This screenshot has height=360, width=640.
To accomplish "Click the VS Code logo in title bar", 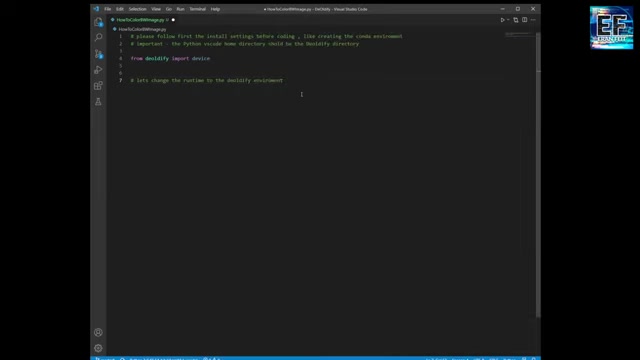I will click(96, 9).
